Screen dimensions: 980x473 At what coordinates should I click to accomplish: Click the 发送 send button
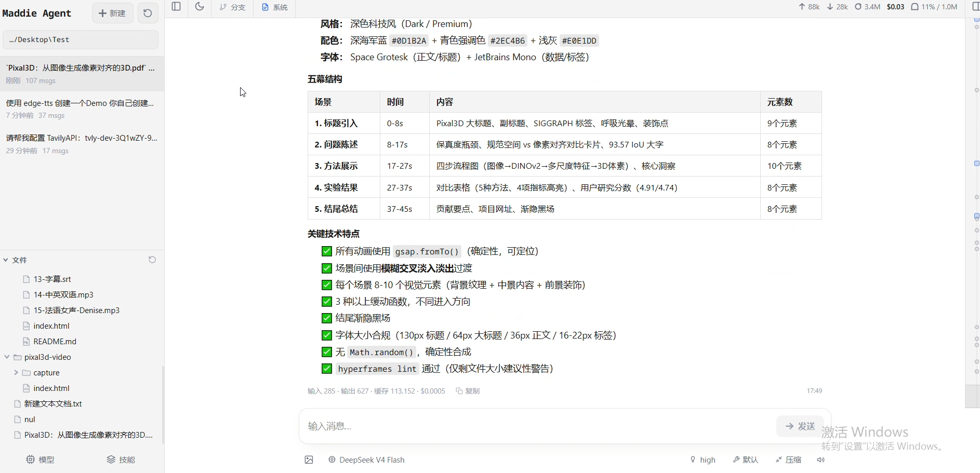[x=800, y=426]
